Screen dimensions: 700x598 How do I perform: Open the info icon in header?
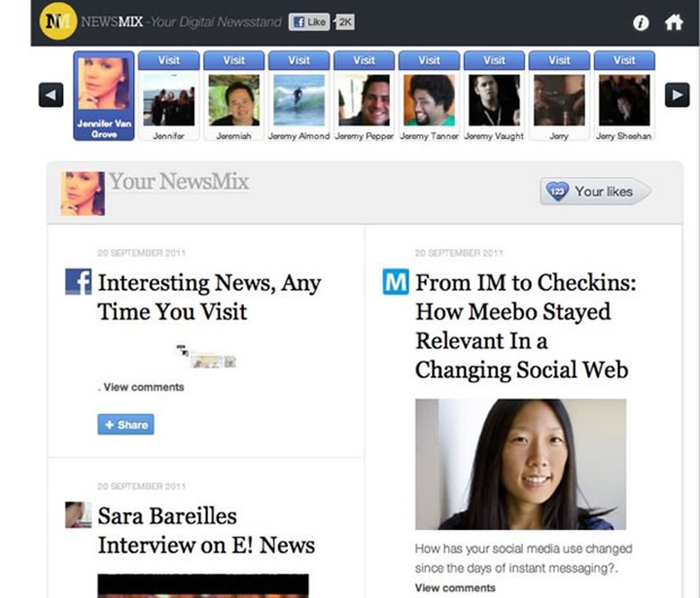(641, 22)
